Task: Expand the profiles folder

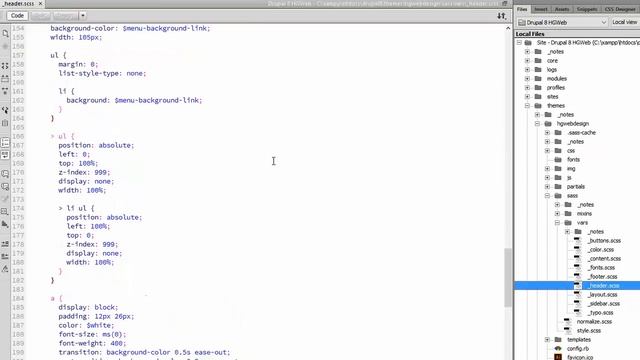Action: click(527, 88)
